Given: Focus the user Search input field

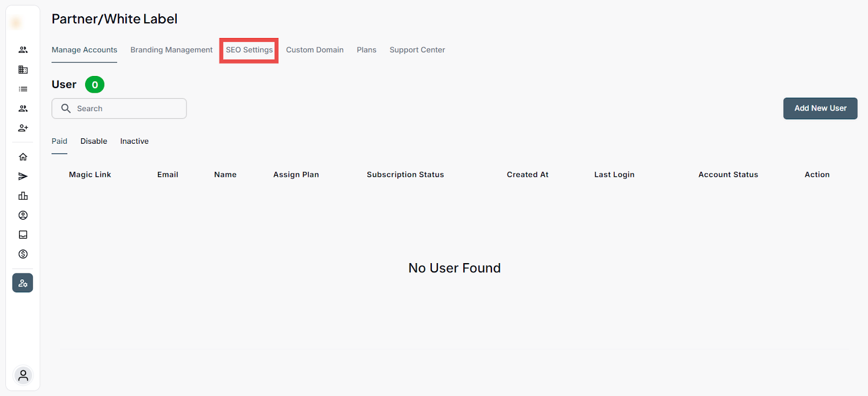Looking at the screenshot, I should point(125,108).
